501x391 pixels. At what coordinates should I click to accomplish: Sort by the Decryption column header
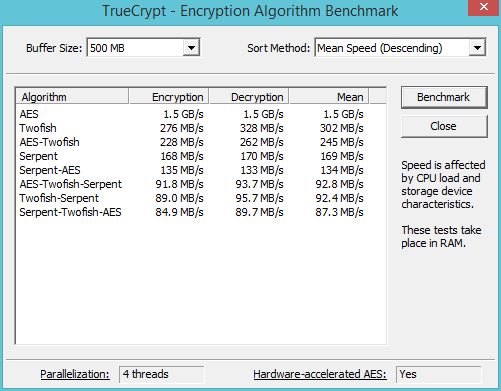coord(249,97)
